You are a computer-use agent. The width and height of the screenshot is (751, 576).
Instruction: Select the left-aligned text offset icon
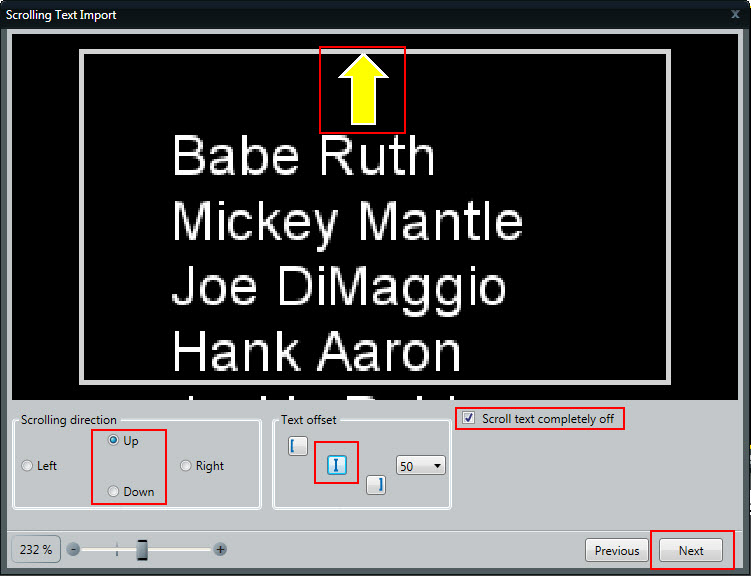click(298, 446)
